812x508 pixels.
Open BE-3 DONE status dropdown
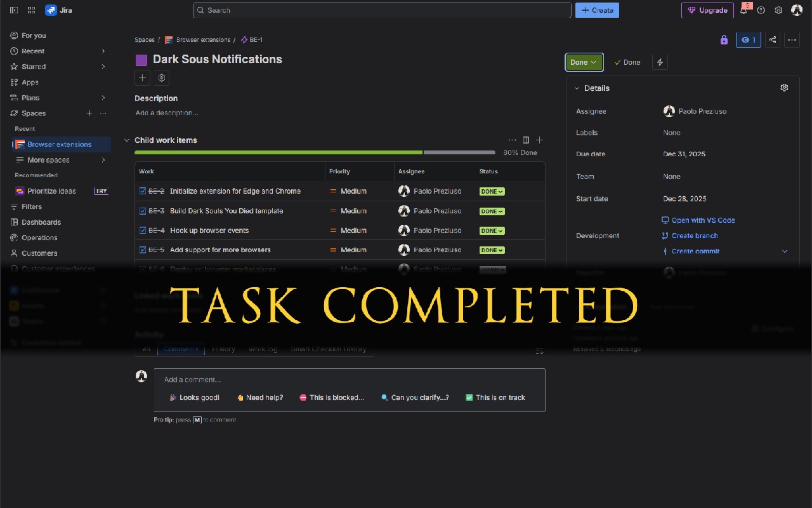(x=492, y=211)
